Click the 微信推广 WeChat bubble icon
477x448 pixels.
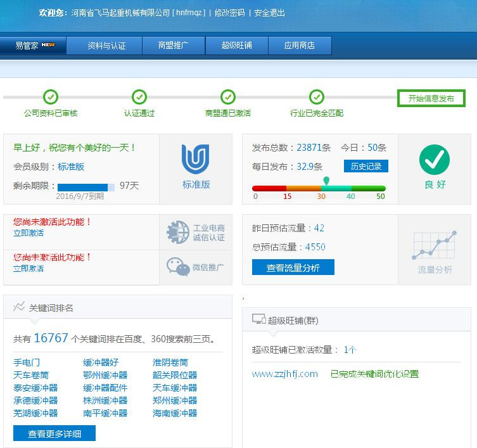tap(178, 267)
